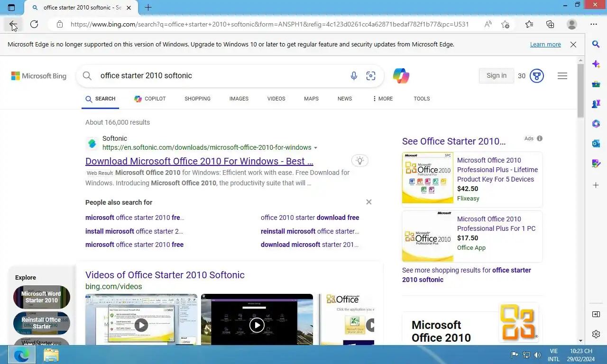Open Reinstall Office Starter explore chip
The height and width of the screenshot is (364, 607).
click(x=42, y=323)
